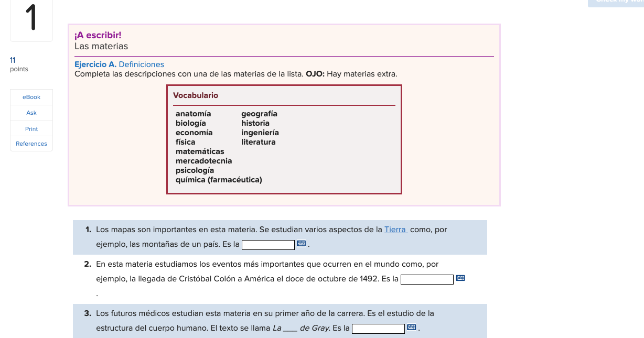The height and width of the screenshot is (338, 644).
Task: Open the eBook sidebar option
Action: pos(31,97)
